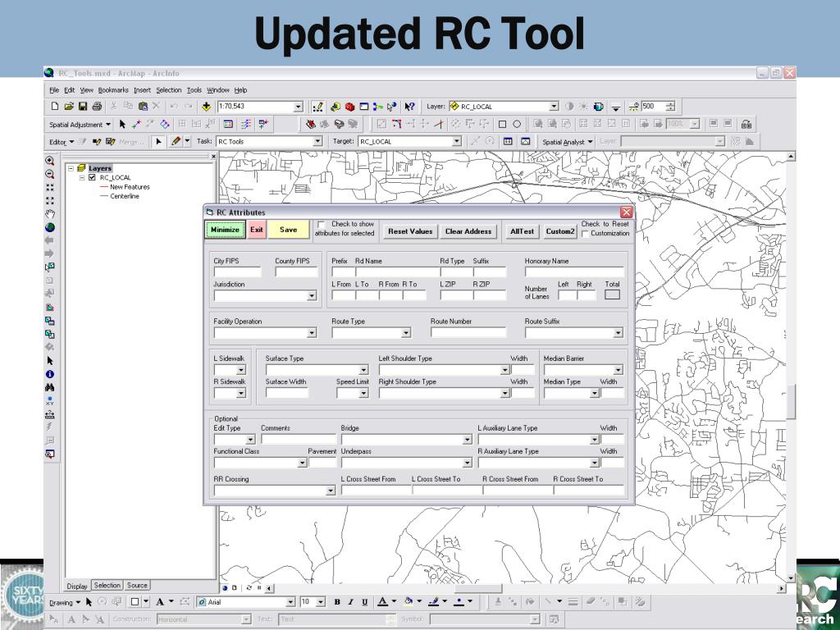Click the Fixed Zoom Out tool

[50, 201]
